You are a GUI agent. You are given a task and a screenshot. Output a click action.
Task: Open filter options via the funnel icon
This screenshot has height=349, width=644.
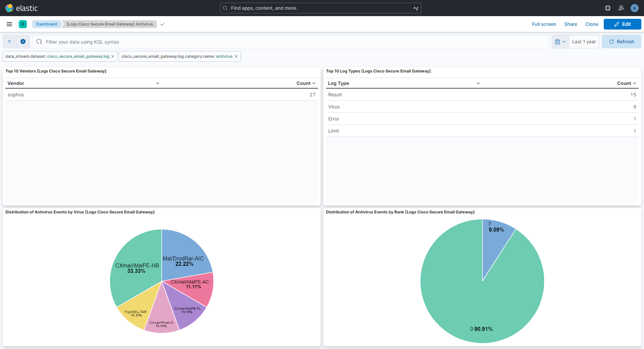(x=9, y=41)
